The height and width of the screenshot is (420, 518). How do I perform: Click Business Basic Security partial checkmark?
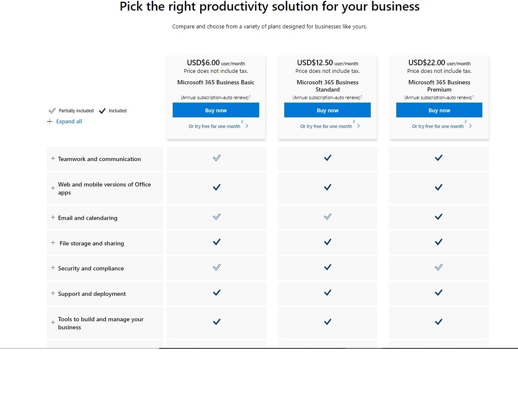[216, 267]
